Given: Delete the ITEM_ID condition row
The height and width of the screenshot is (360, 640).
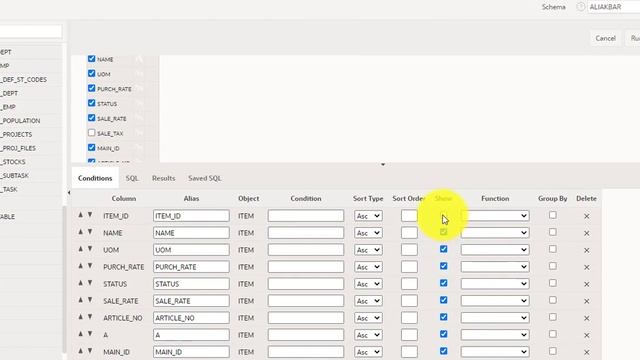Looking at the screenshot, I should coord(587,216).
